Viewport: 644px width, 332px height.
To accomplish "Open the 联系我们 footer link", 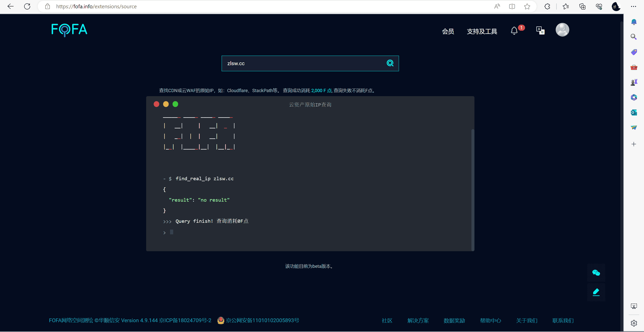I will pos(563,320).
